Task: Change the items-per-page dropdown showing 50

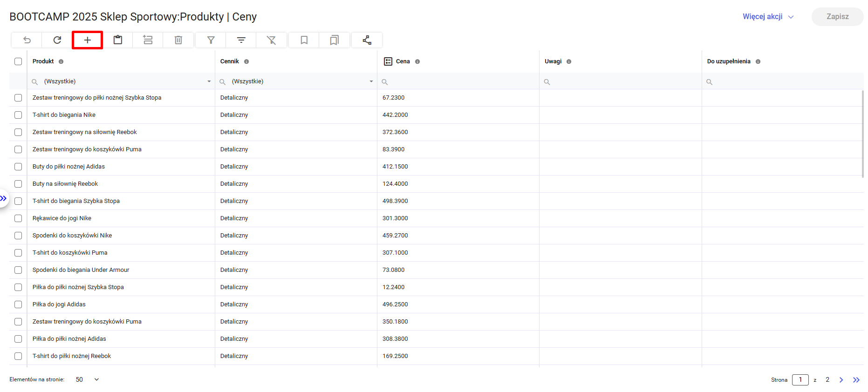Action: pyautogui.click(x=88, y=379)
